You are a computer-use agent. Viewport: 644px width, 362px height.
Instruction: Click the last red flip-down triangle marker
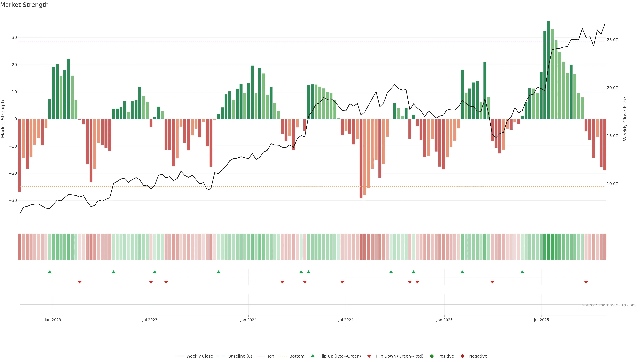click(x=586, y=282)
